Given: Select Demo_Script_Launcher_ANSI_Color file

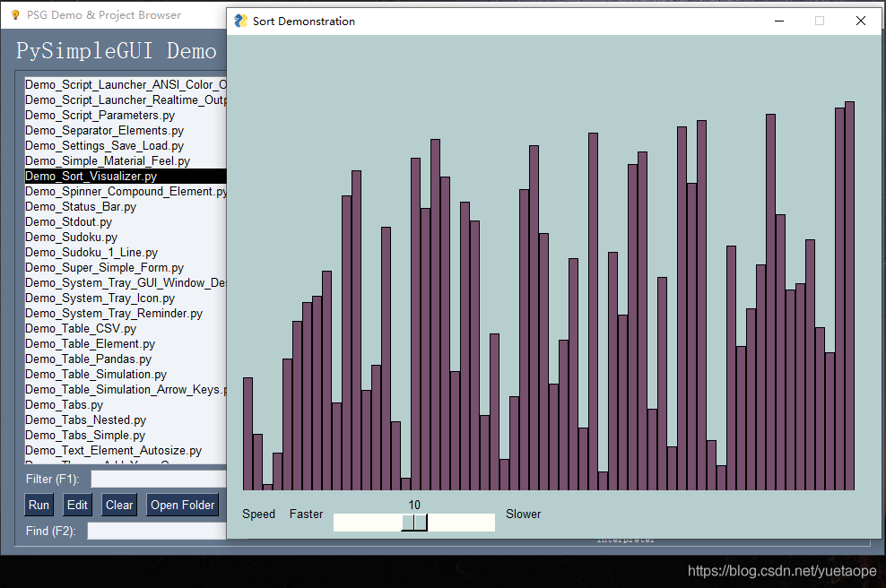Looking at the screenshot, I should pyautogui.click(x=126, y=85).
